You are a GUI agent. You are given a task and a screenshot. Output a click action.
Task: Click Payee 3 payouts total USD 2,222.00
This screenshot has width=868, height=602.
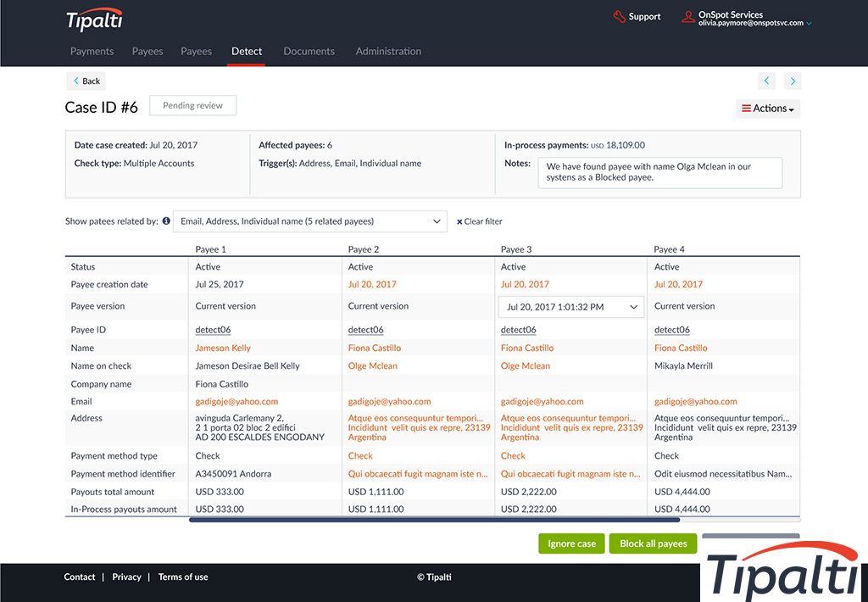[x=529, y=492]
